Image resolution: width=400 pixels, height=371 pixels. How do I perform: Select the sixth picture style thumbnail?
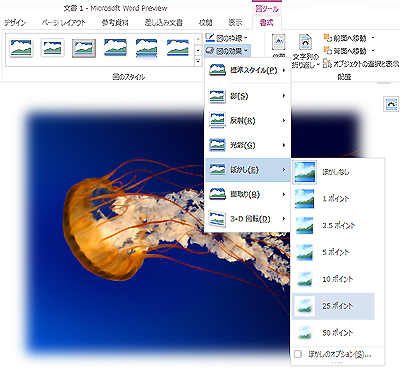tap(178, 48)
